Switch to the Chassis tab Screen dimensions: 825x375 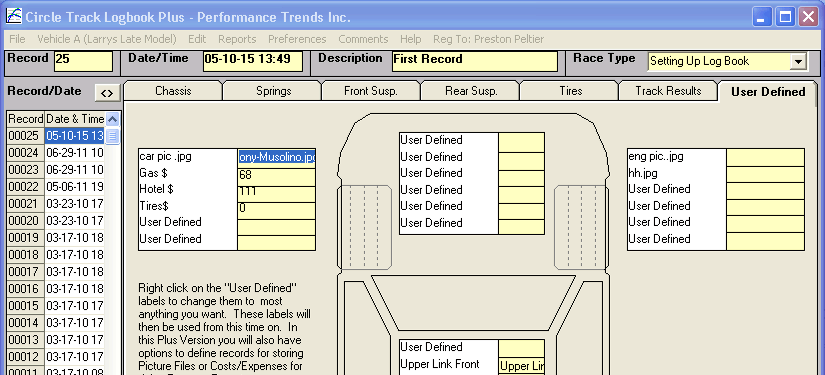(x=173, y=91)
